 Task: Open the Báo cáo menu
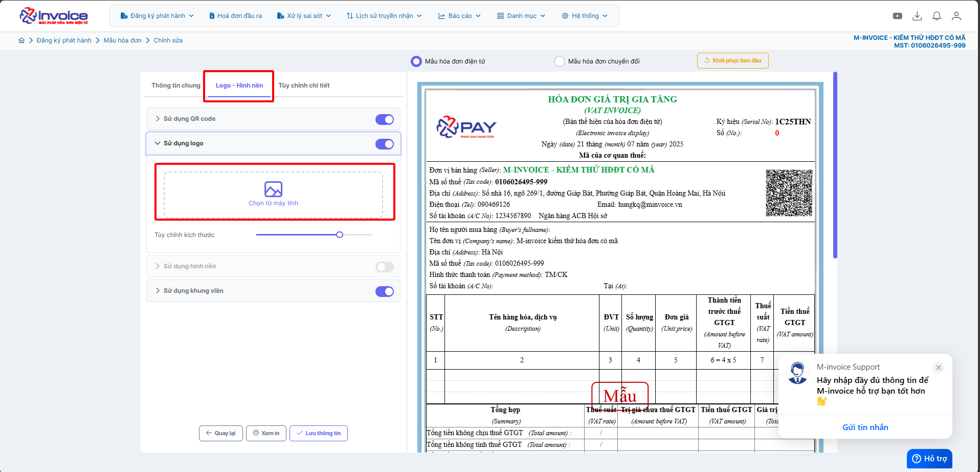pyautogui.click(x=459, y=16)
